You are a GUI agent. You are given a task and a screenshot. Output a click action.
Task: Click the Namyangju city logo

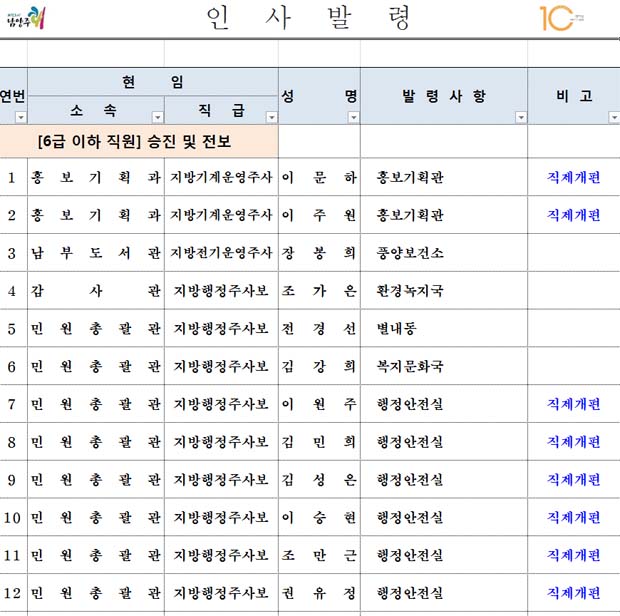click(26, 18)
